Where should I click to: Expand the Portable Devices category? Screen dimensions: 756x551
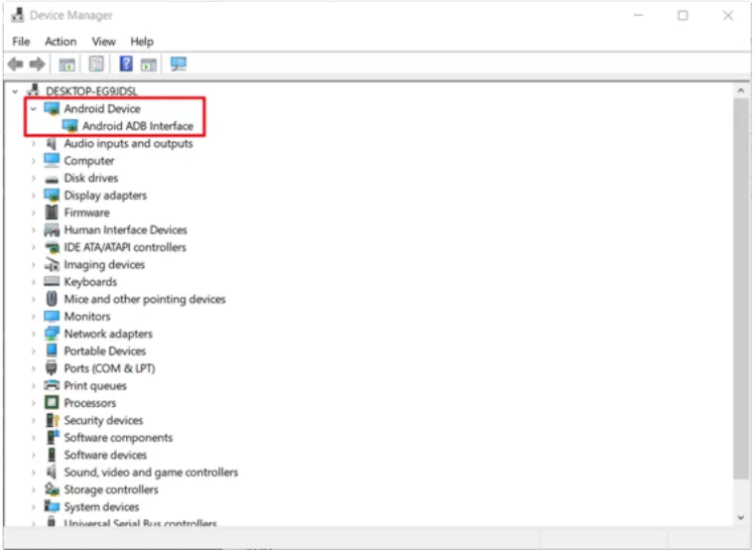click(34, 351)
